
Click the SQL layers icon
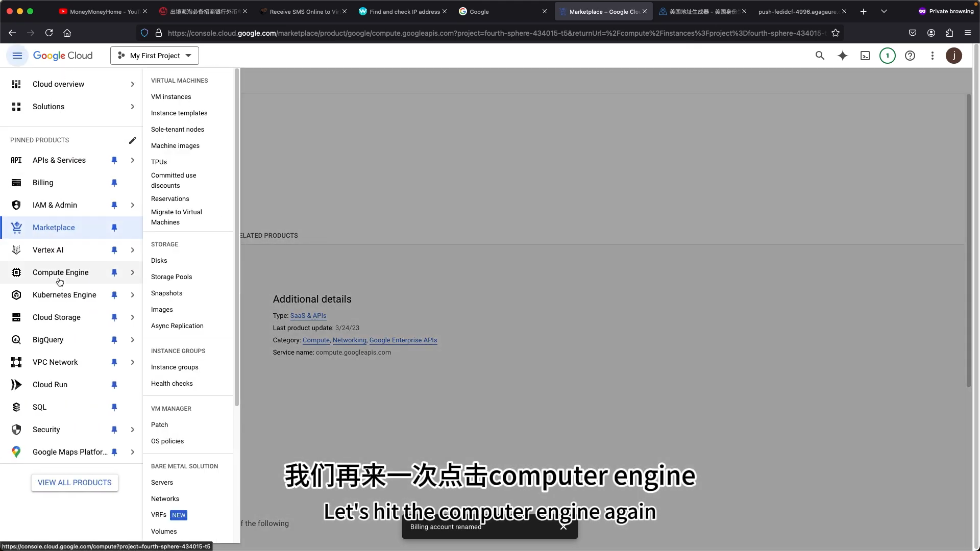pos(16,407)
